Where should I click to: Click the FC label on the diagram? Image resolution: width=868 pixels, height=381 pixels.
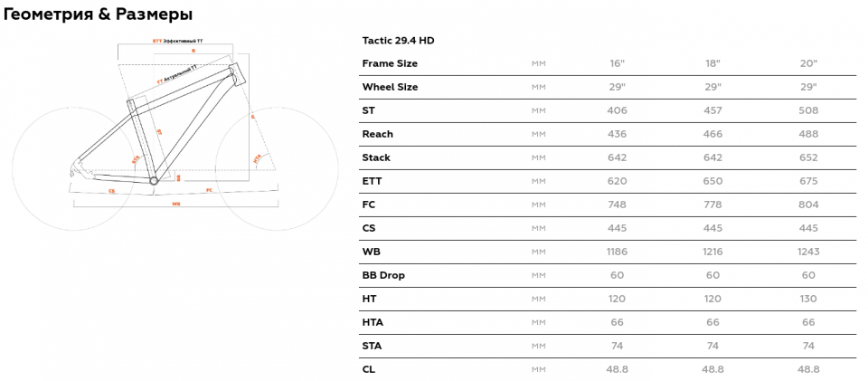coord(209,190)
